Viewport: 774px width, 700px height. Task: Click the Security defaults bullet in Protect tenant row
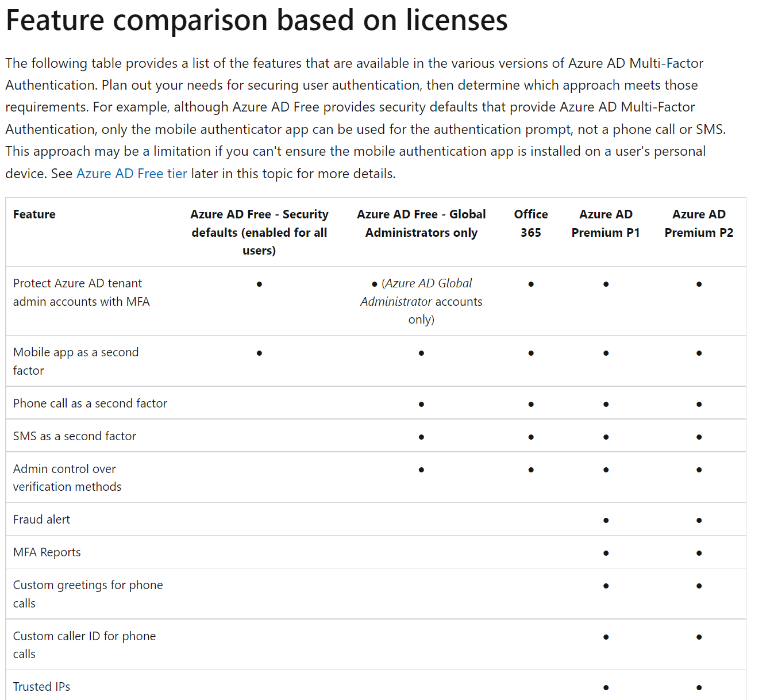(259, 284)
